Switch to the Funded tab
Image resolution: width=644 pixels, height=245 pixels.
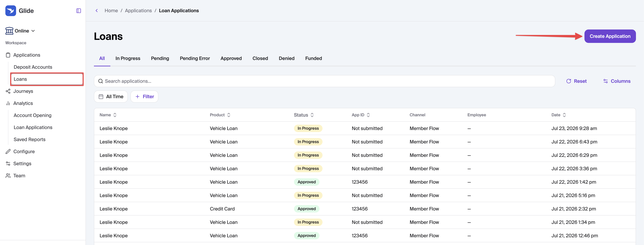[x=313, y=58]
